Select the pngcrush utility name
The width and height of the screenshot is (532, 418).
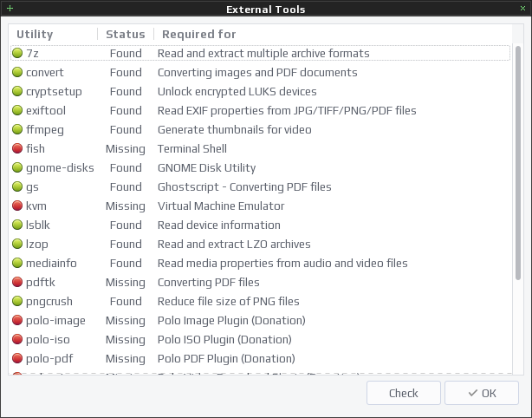click(x=49, y=302)
